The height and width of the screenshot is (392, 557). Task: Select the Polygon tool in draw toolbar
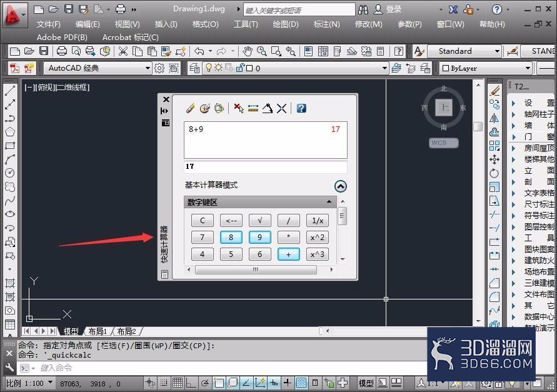tap(9, 132)
